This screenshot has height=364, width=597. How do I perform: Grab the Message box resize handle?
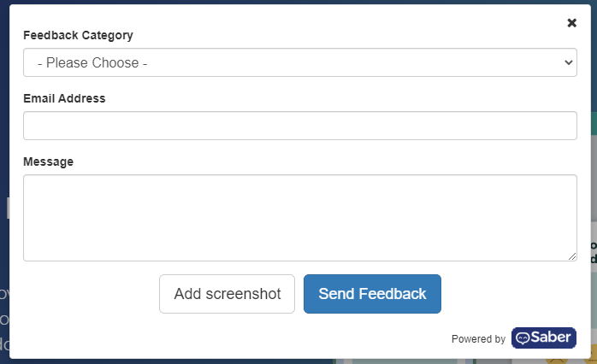(572, 256)
